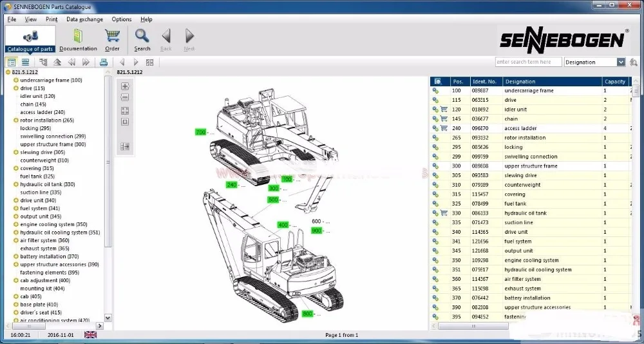
Task: Click the double up-arrow level-up icon
Action: pyautogui.click(x=57, y=62)
